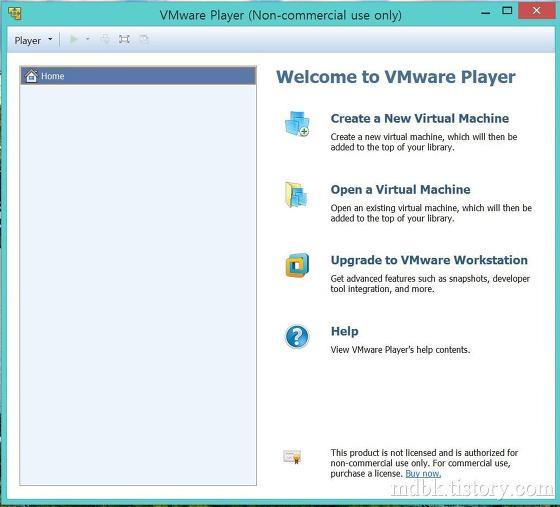
Task: Click the green Power On play button
Action: pyautogui.click(x=74, y=39)
